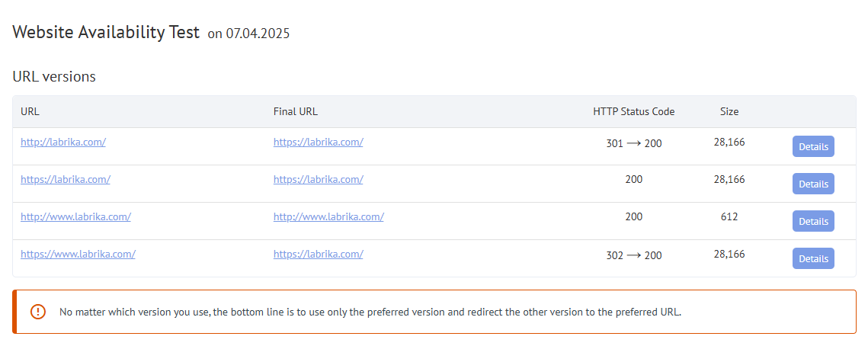Show Details for the 612 size row
This screenshot has width=868, height=346.
coord(813,222)
